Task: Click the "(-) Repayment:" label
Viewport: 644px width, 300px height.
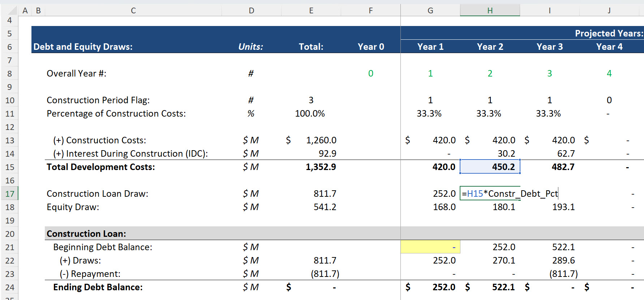Action: pyautogui.click(x=90, y=274)
